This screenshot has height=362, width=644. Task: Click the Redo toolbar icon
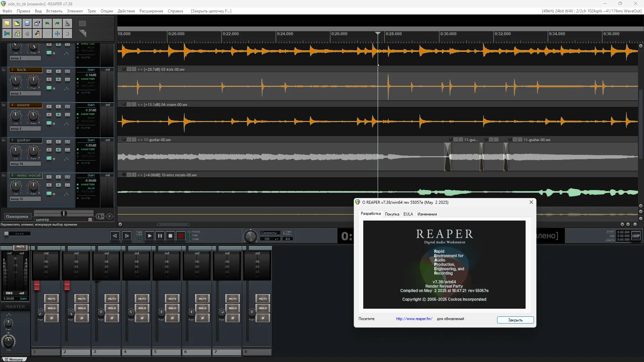tap(57, 23)
